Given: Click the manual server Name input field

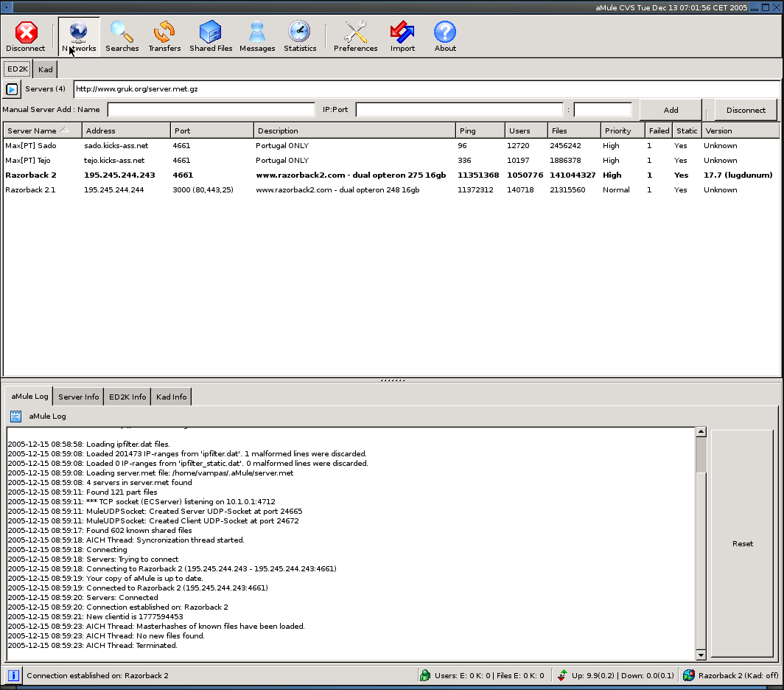Looking at the screenshot, I should (x=211, y=110).
